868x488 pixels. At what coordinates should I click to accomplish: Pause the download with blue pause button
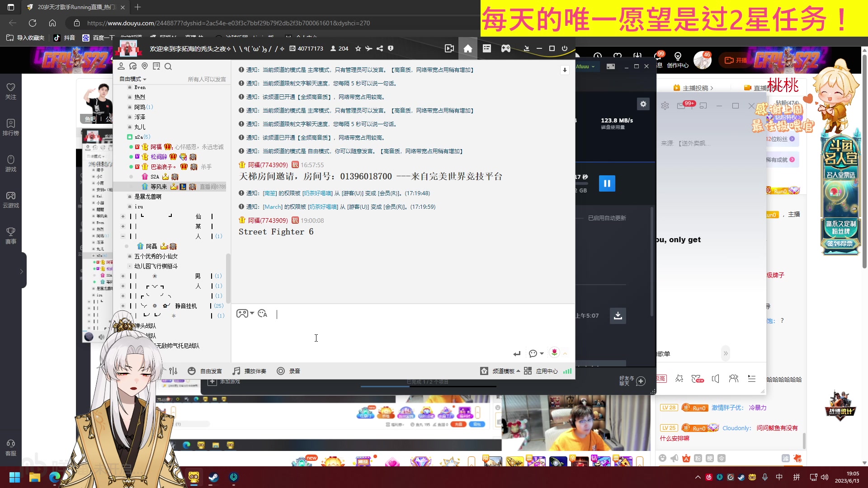(x=607, y=183)
